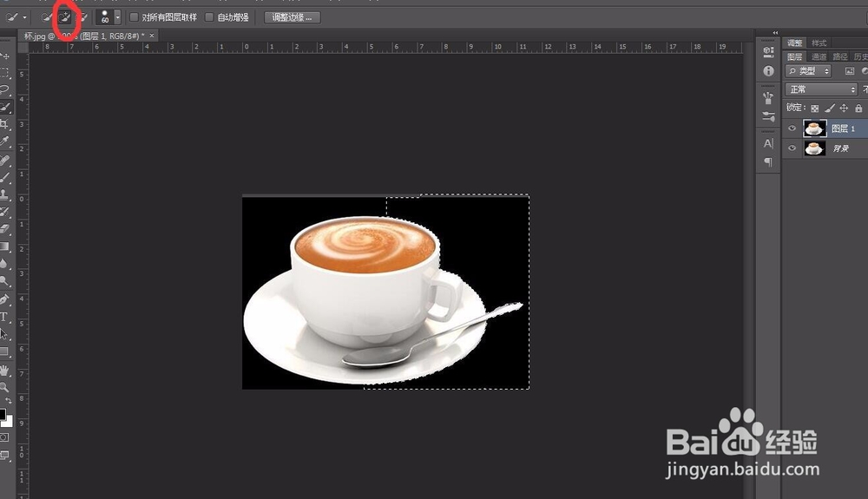Open the Character panel icon
Image resolution: width=868 pixels, height=499 pixels.
(768, 144)
